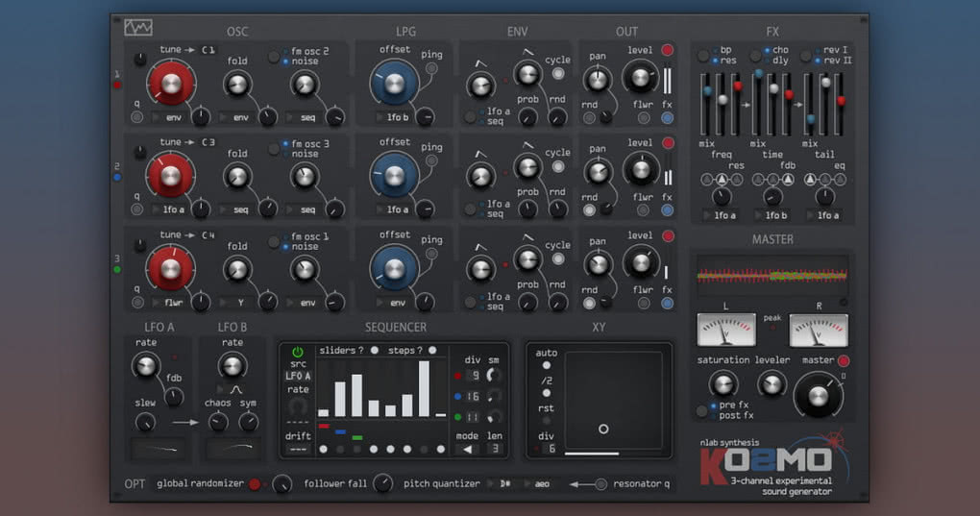Image resolution: width=980 pixels, height=516 pixels.
Task: Click channel 3 blue LPG offset knob
Action: (x=394, y=269)
